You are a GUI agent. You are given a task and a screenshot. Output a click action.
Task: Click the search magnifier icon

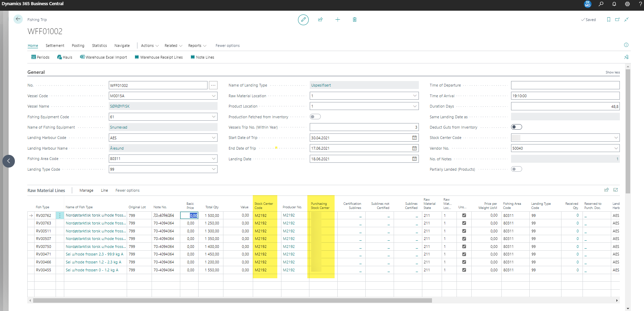click(x=601, y=4)
